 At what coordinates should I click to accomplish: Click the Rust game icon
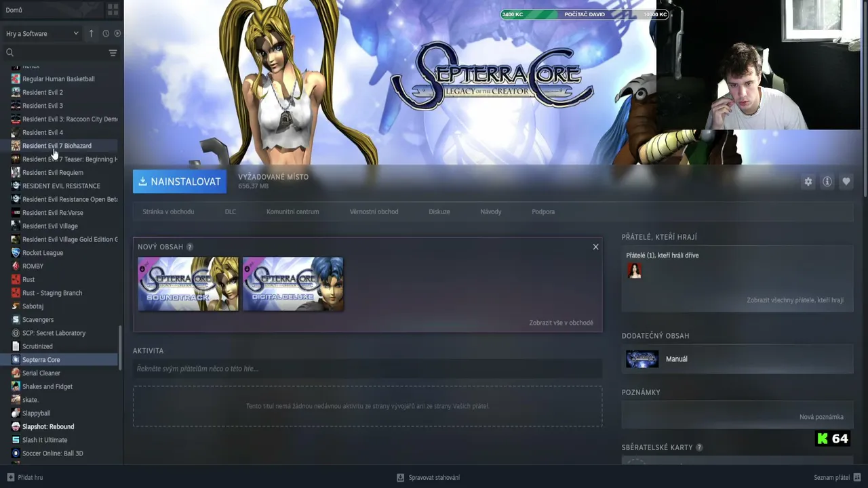[16, 279]
